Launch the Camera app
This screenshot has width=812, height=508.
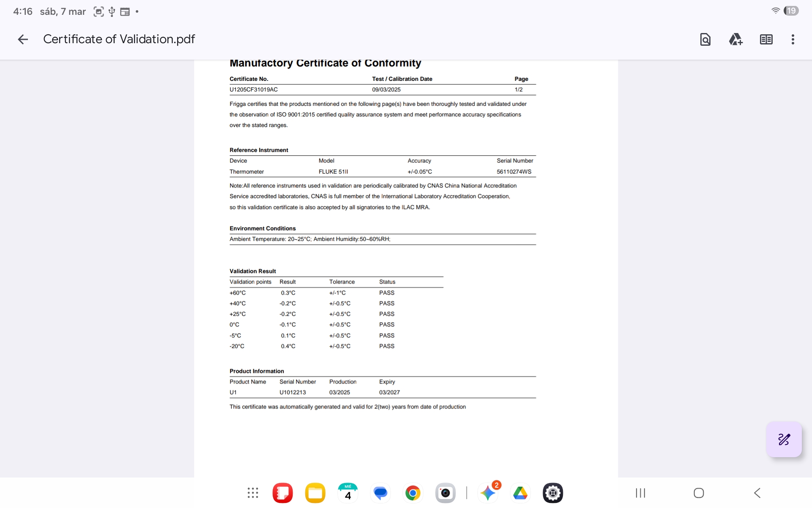(445, 493)
